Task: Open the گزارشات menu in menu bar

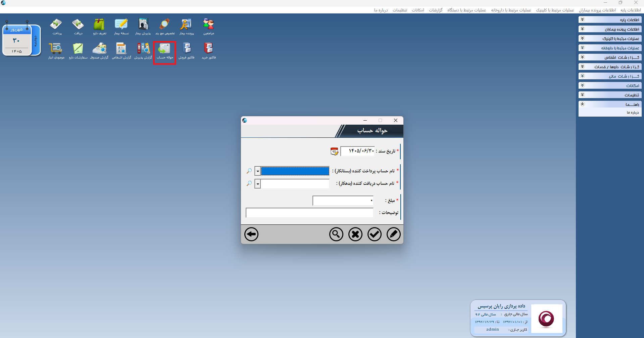Action: click(x=436, y=10)
